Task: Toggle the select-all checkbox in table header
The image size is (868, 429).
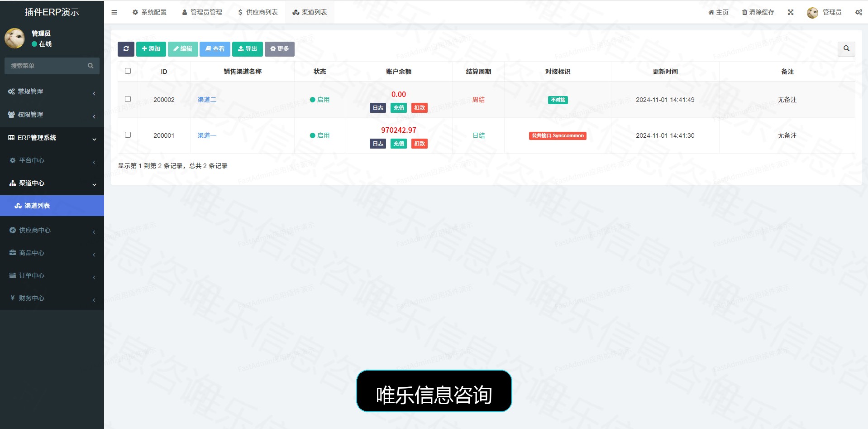Action: point(128,71)
